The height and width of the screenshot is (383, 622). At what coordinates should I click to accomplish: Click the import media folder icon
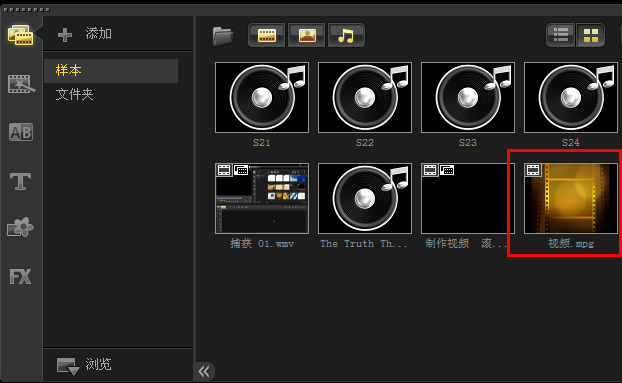[x=223, y=36]
